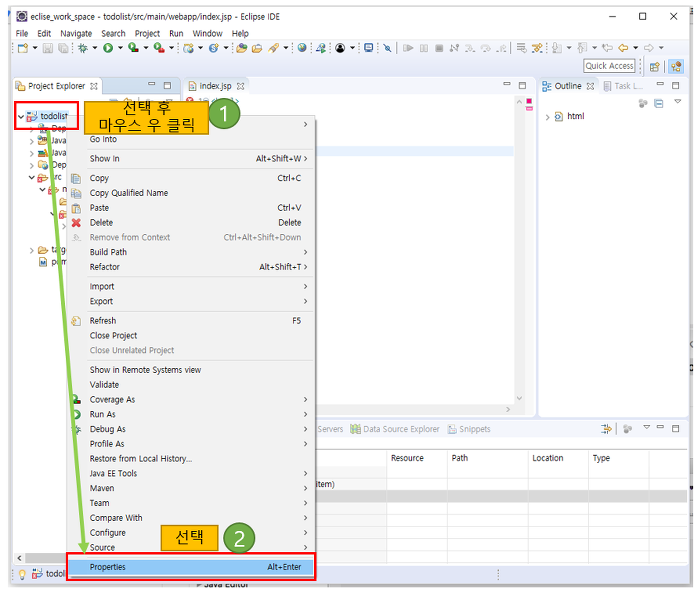Open the File menu
This screenshot has height=596, width=694.
click(22, 34)
